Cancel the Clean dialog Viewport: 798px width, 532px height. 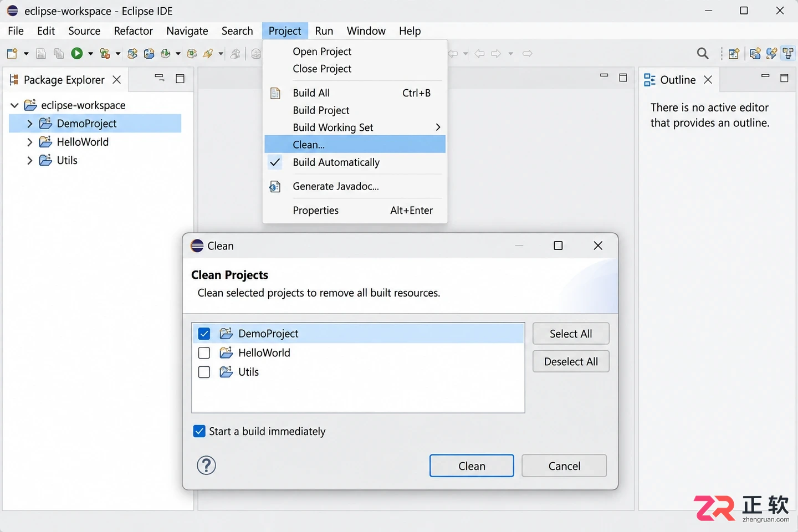coord(564,465)
